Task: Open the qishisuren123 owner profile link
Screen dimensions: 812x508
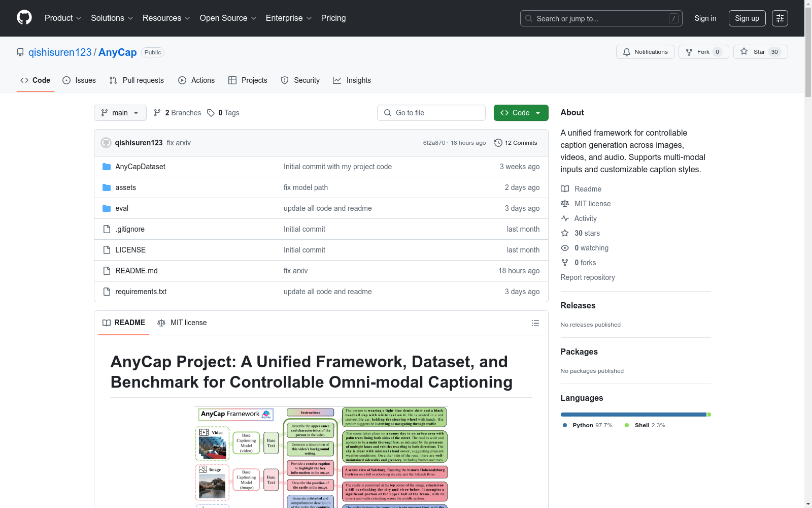Action: point(60,52)
